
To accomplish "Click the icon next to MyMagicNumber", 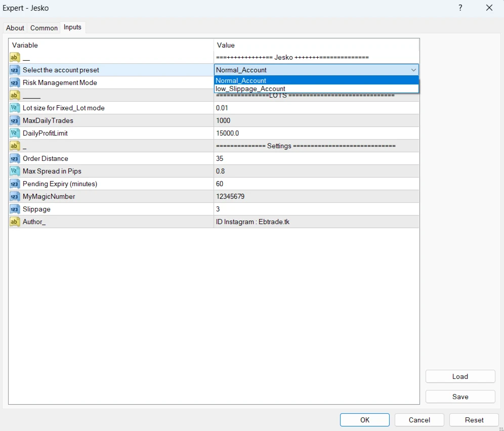I will tap(15, 196).
